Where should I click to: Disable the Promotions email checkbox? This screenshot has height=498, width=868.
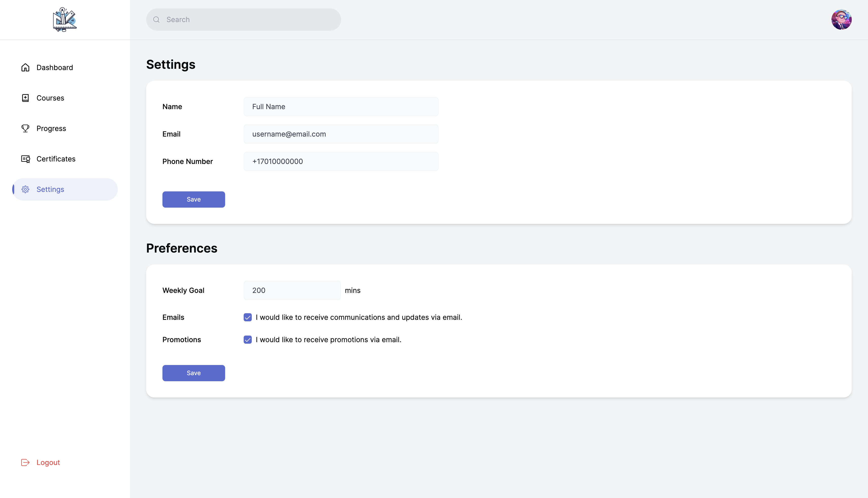248,340
